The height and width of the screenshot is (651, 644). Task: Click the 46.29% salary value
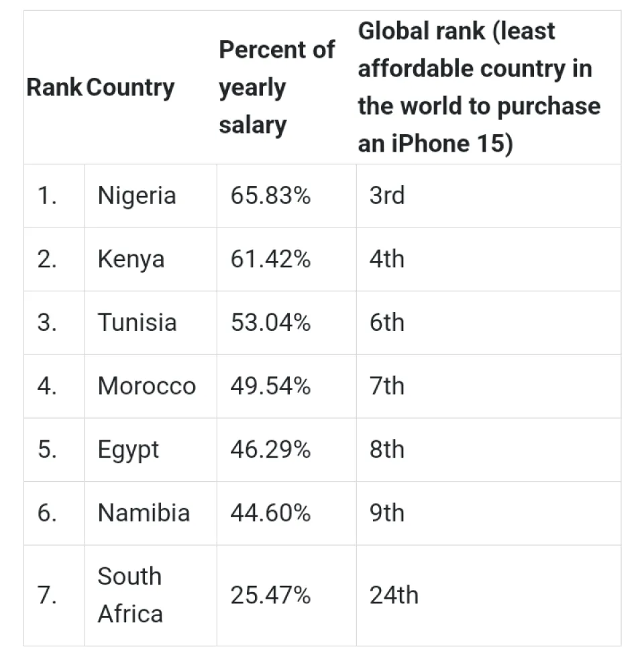click(270, 449)
